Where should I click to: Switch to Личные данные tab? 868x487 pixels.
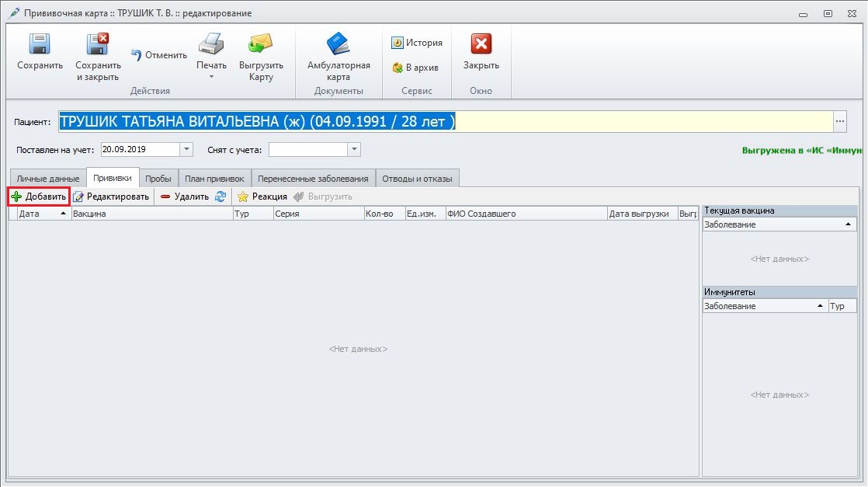coord(48,179)
